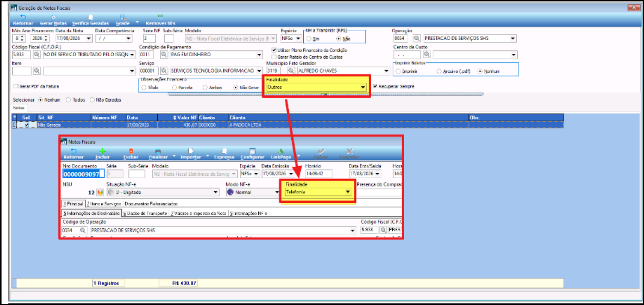Expand the Condição de Pagamento description dropdown
The image size is (644, 305).
pyautogui.click(x=260, y=55)
